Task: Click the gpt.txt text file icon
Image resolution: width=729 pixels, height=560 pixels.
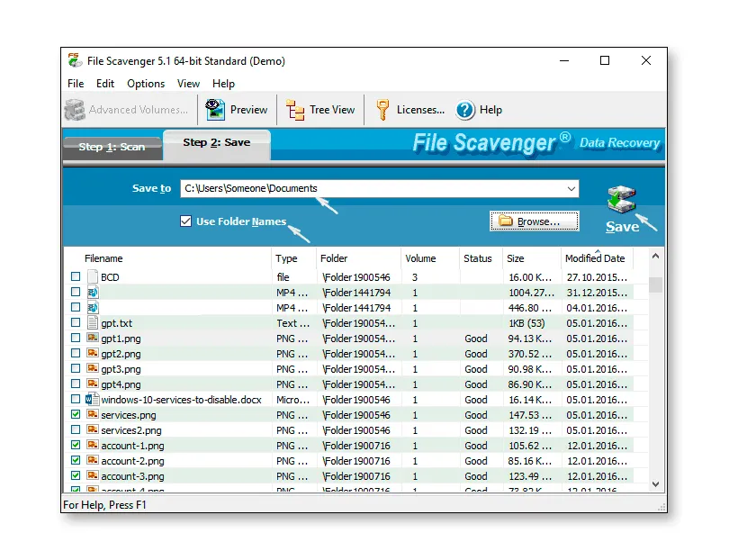Action: (x=92, y=322)
